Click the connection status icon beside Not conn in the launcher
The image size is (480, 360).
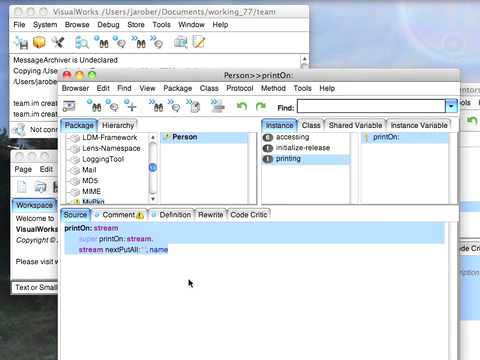pos(20,130)
